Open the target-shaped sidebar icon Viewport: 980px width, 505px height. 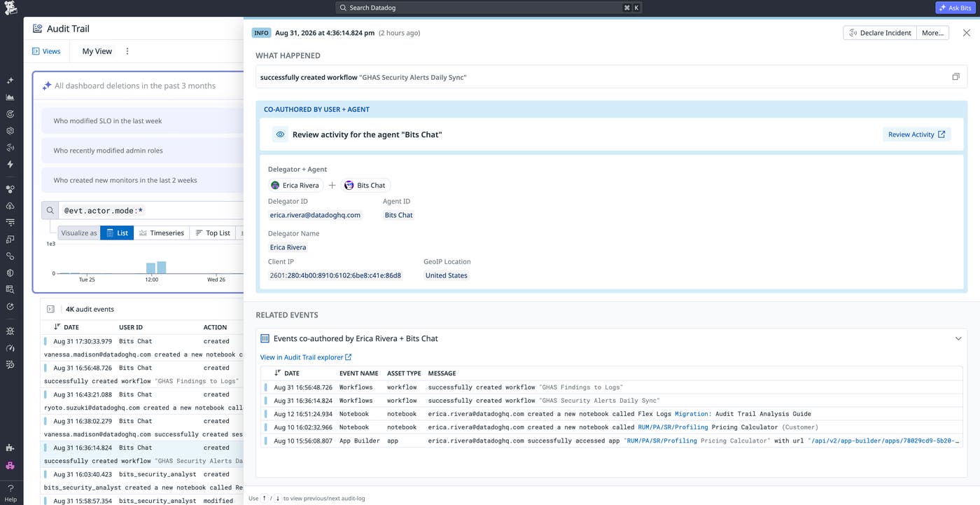coord(10,114)
